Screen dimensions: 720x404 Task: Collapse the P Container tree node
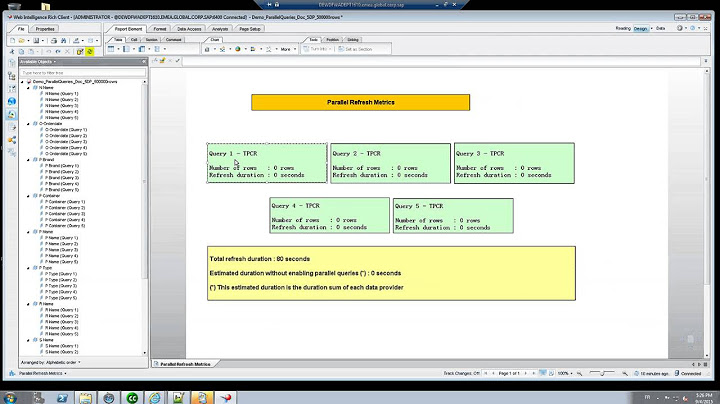[28, 196]
